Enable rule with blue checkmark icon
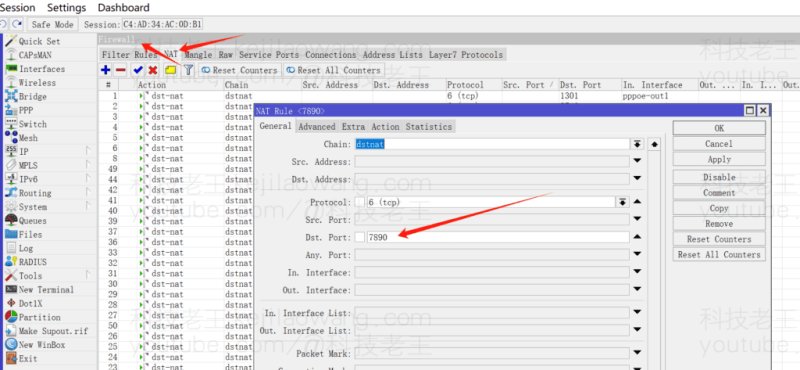The image size is (800, 370). [138, 70]
